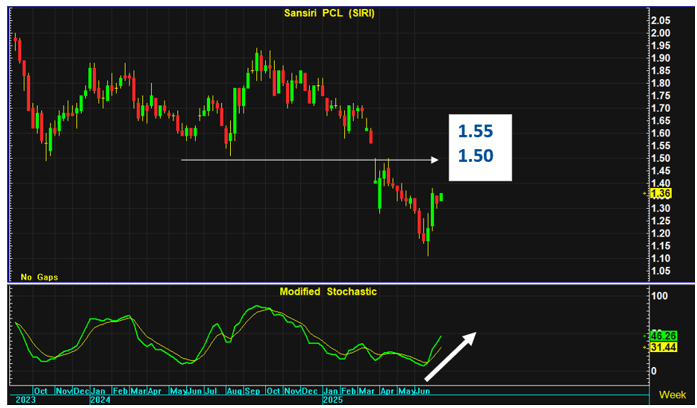Click the 0 stochastic scale label

(x=653, y=371)
